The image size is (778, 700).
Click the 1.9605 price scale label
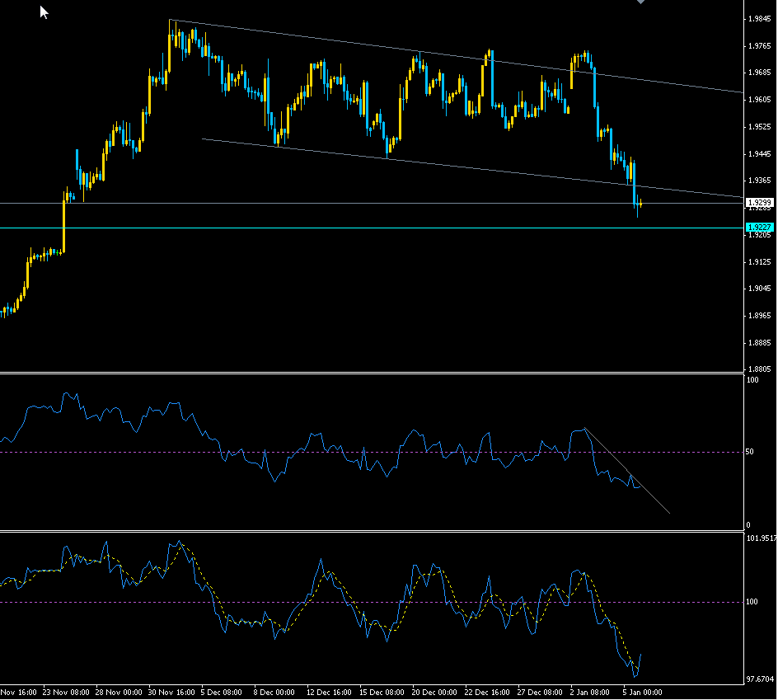click(759, 100)
